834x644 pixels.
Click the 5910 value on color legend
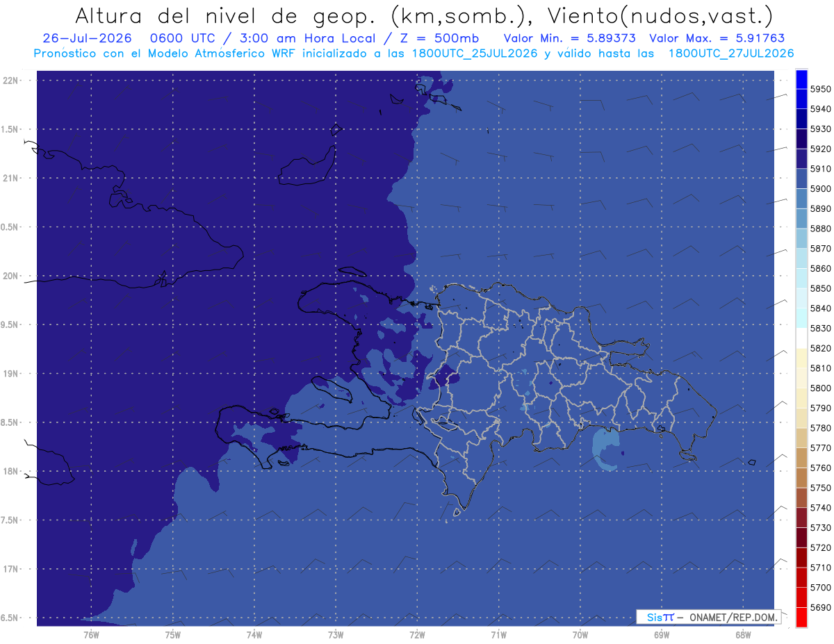821,169
